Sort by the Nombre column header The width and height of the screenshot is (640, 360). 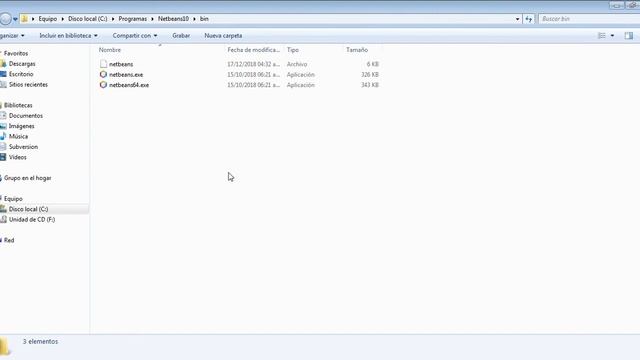click(110, 50)
